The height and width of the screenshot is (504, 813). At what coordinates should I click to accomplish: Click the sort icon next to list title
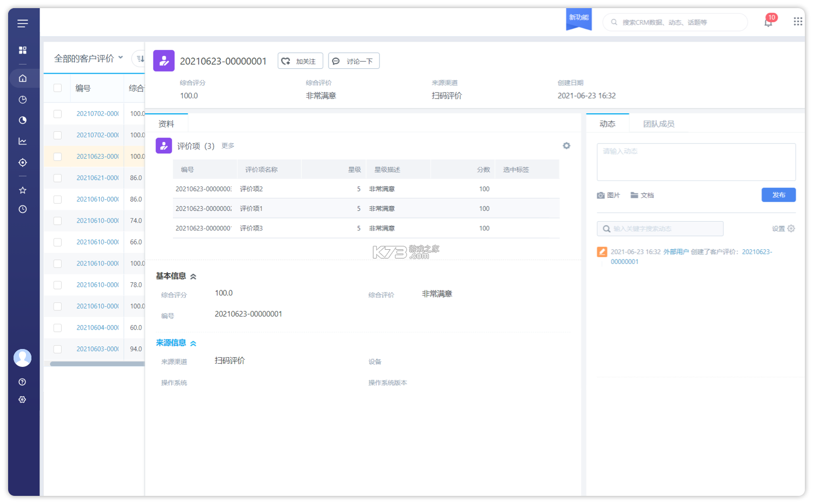140,59
